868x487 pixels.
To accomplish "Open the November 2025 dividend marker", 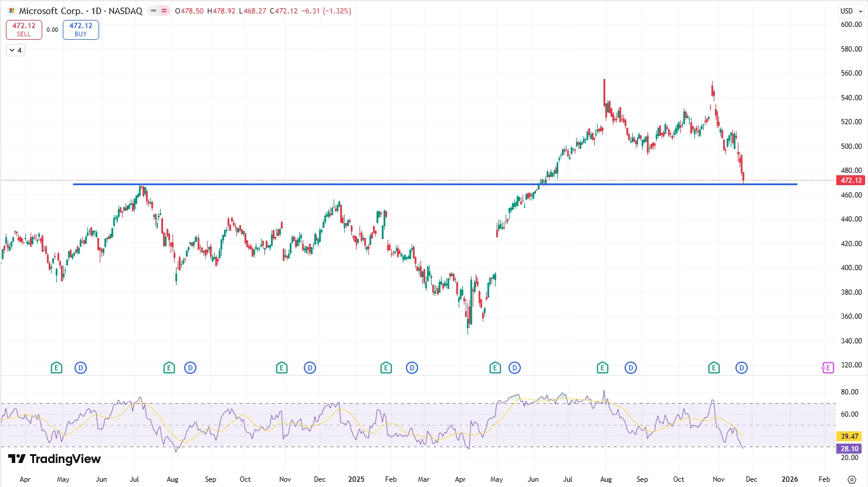I will click(741, 368).
